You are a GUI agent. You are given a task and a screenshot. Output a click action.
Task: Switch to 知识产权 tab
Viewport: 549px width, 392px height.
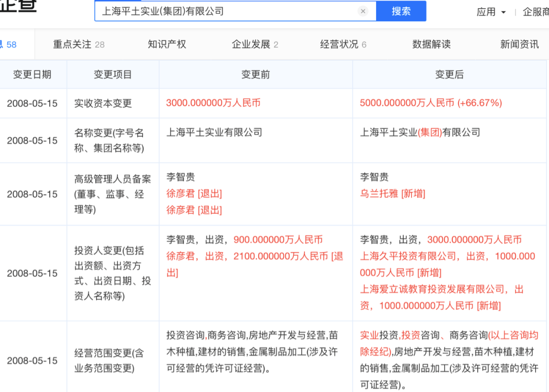167,44
